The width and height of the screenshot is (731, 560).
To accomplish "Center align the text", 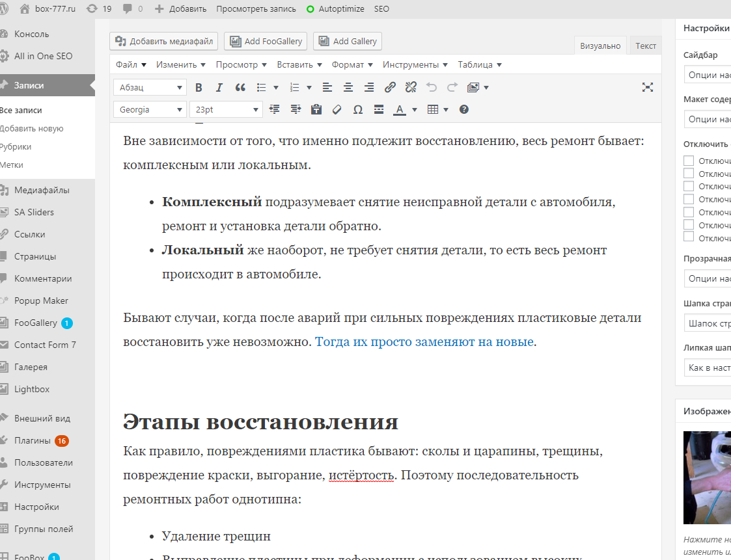I will (x=348, y=87).
